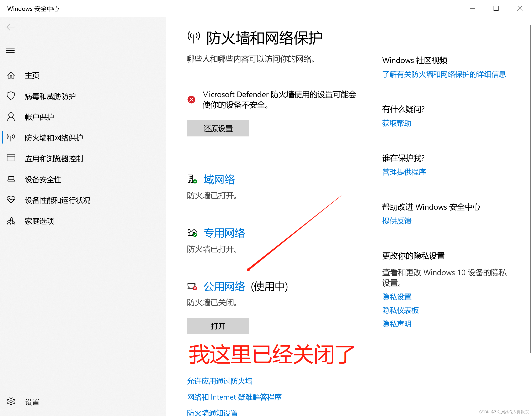532x416 pixels.
Task: Click the private network house icon
Action: coord(192,233)
